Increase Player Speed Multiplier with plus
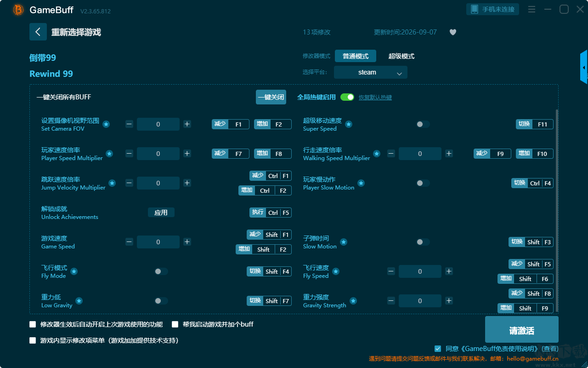 coord(187,154)
